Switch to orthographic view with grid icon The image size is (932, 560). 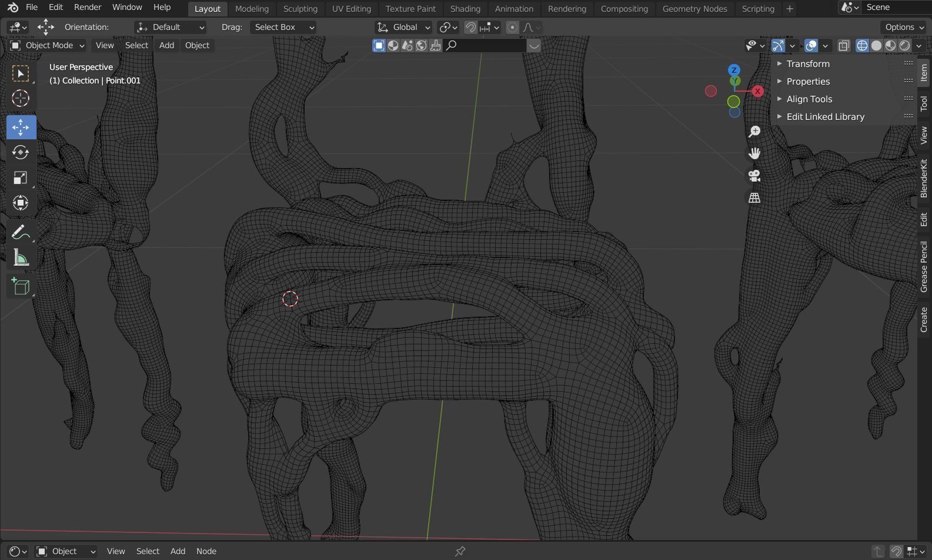pyautogui.click(x=754, y=197)
